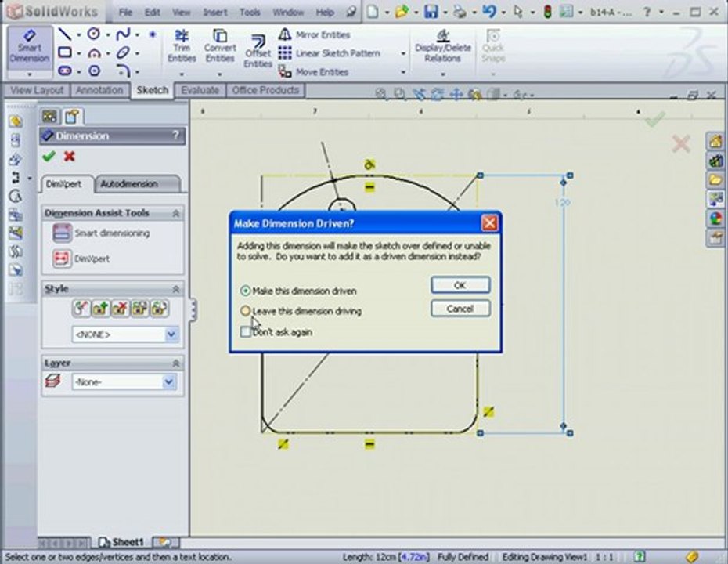The width and height of the screenshot is (728, 564).
Task: Select the Slot sketch tool
Action: pos(64,70)
